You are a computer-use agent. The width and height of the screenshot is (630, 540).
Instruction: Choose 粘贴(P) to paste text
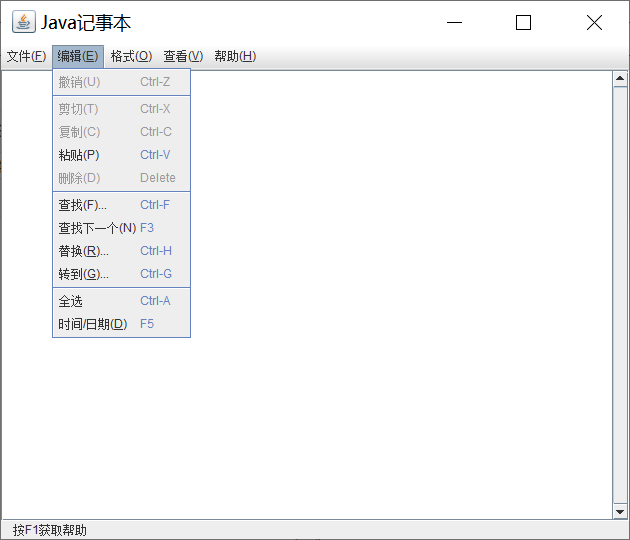click(121, 155)
